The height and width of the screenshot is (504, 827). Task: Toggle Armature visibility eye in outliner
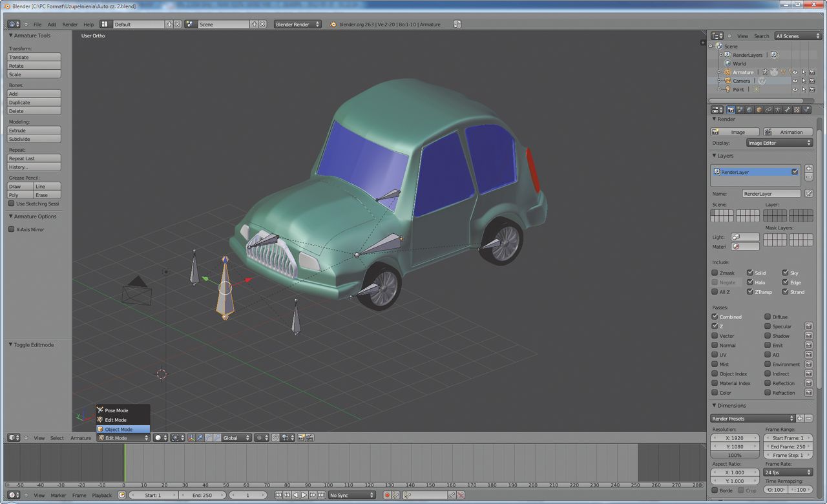click(795, 72)
